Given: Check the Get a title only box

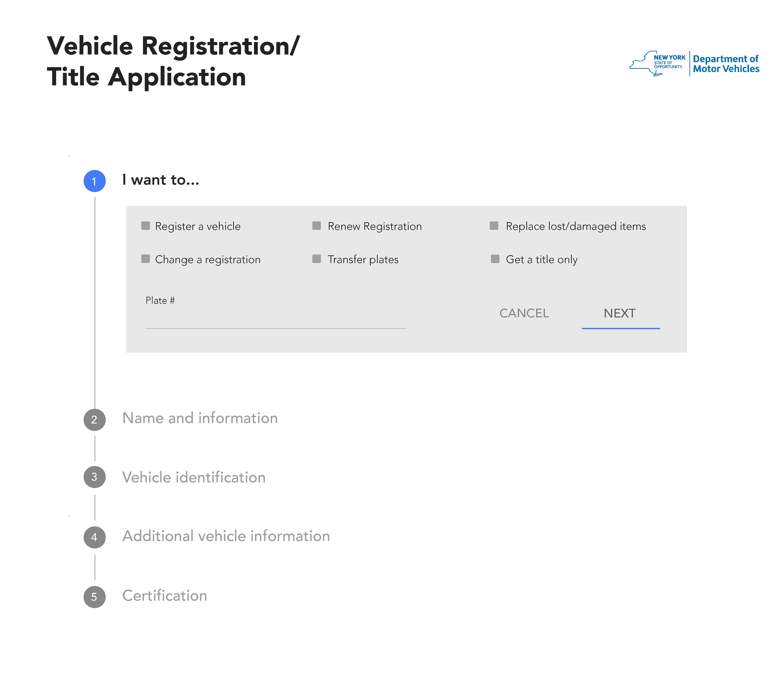Looking at the screenshot, I should (495, 259).
